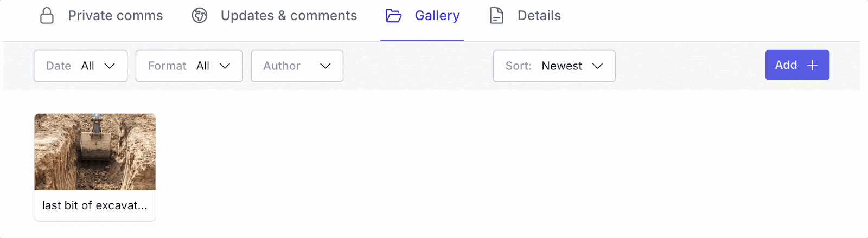Click the lock icon beside Private comms

point(47,16)
